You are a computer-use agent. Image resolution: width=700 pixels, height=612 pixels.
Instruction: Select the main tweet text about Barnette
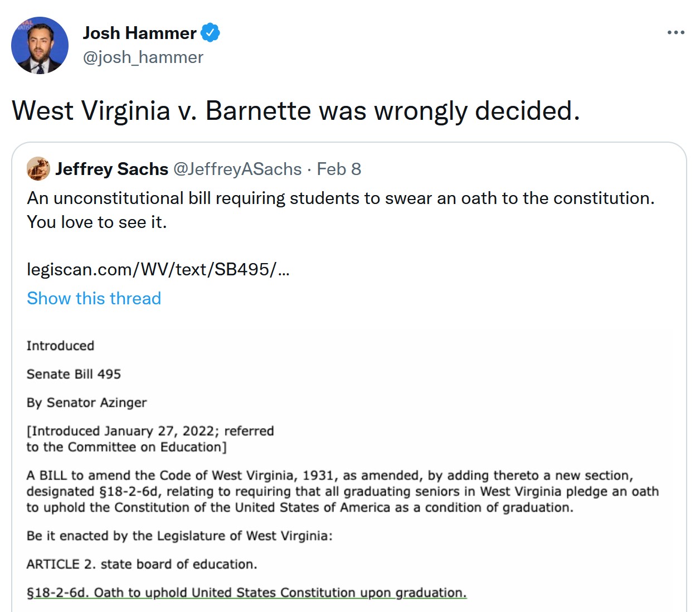(x=296, y=110)
